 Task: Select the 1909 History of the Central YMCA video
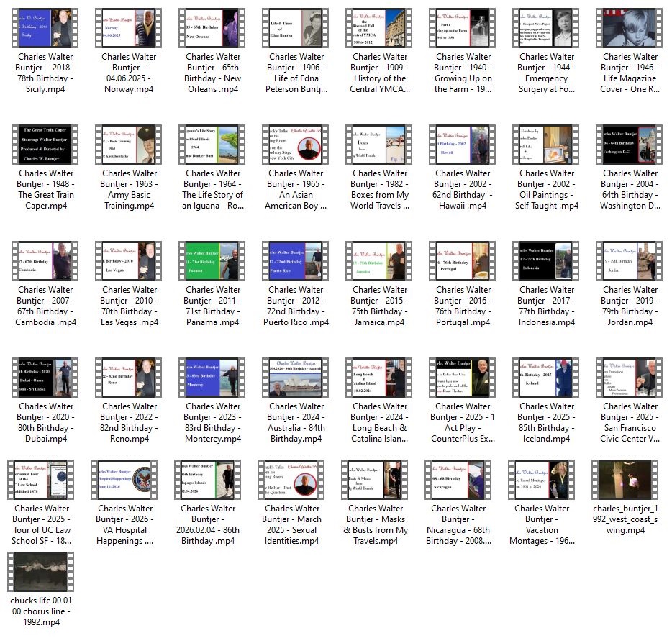click(379, 28)
